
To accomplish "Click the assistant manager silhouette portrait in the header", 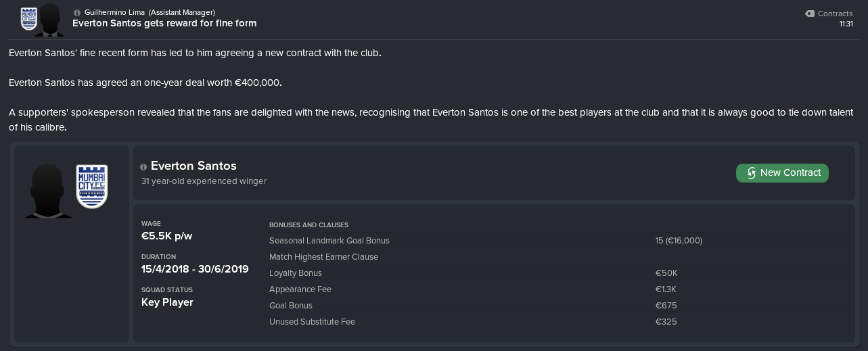I will click(49, 19).
